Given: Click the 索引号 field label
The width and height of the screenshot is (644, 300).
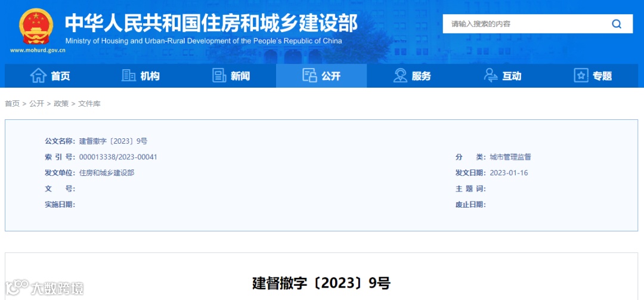Looking at the screenshot, I should point(60,157).
